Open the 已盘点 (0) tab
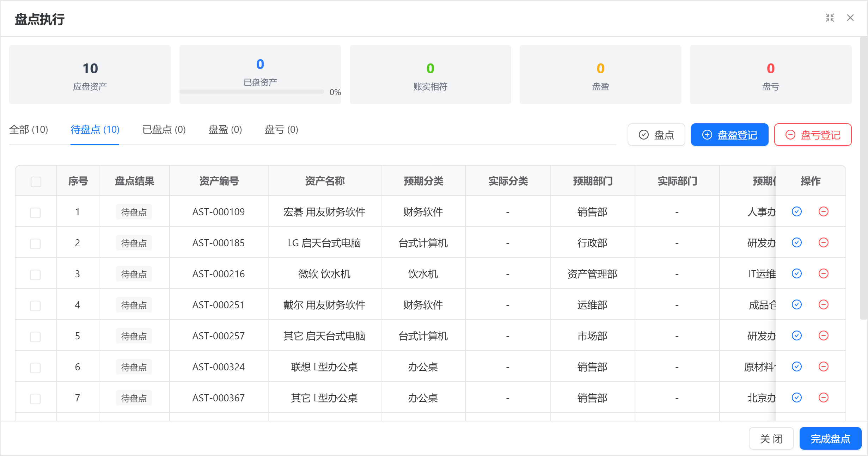 164,130
